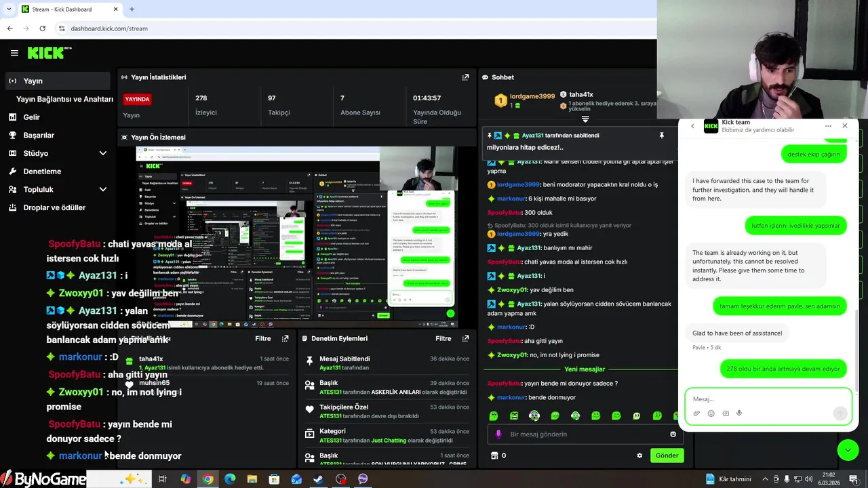
Task: Open the emoji picker in chat input
Action: coord(673,434)
